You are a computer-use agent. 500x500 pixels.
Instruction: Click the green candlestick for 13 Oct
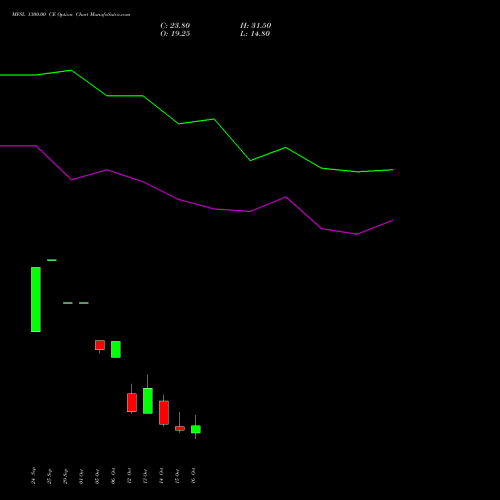point(148,401)
